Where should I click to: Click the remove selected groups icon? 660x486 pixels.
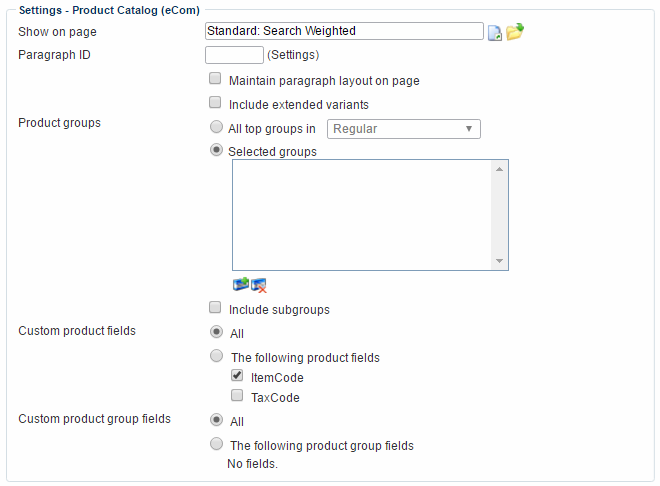(259, 286)
